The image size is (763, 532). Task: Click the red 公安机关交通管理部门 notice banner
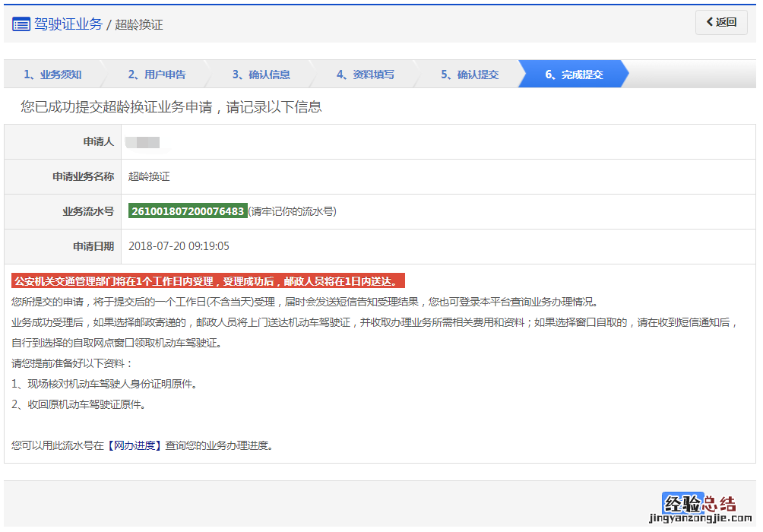[207, 281]
